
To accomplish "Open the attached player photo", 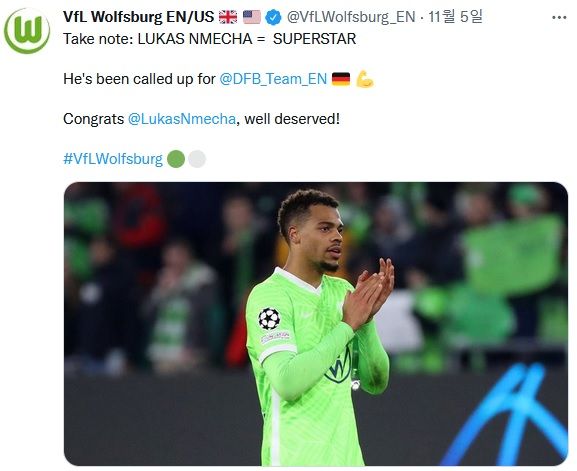I will point(316,324).
